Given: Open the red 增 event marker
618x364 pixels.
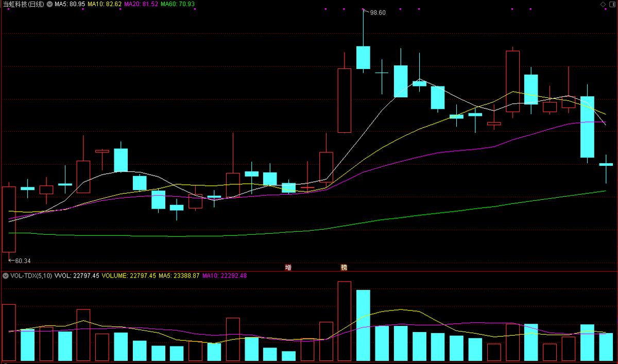Looking at the screenshot, I should point(288,268).
